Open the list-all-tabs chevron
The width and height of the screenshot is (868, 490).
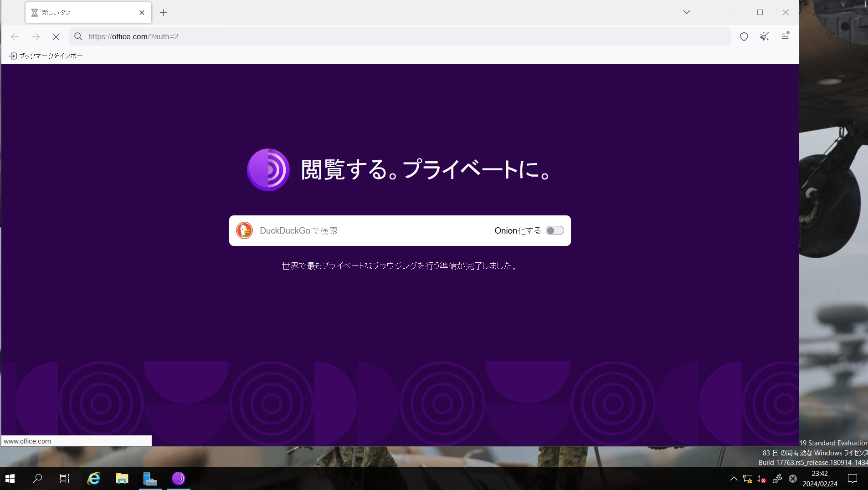[686, 12]
